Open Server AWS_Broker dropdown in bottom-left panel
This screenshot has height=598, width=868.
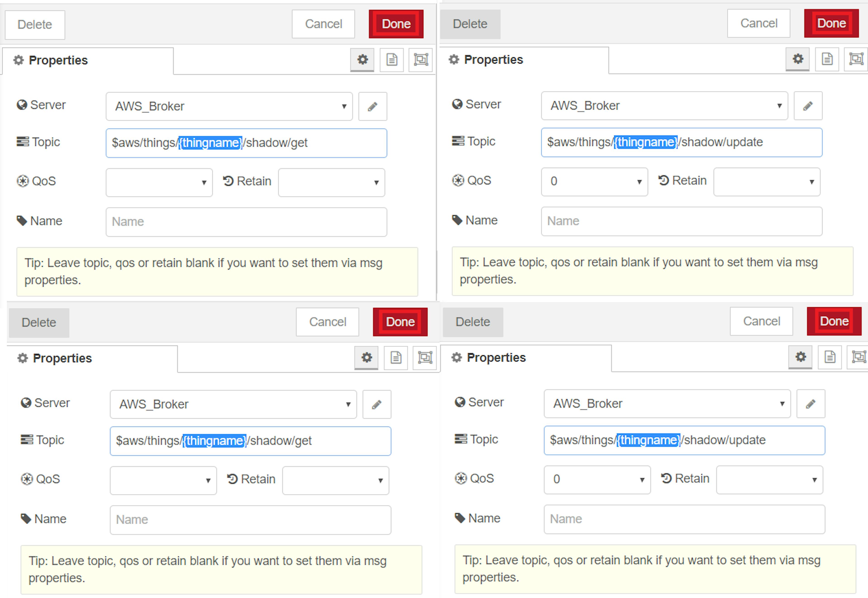tap(233, 404)
